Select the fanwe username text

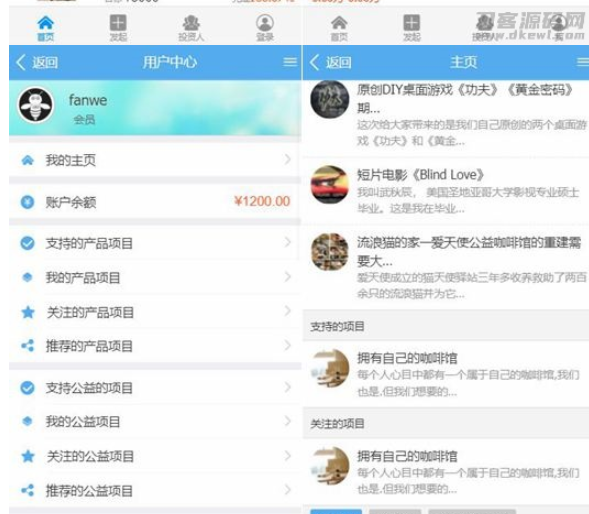[x=88, y=100]
